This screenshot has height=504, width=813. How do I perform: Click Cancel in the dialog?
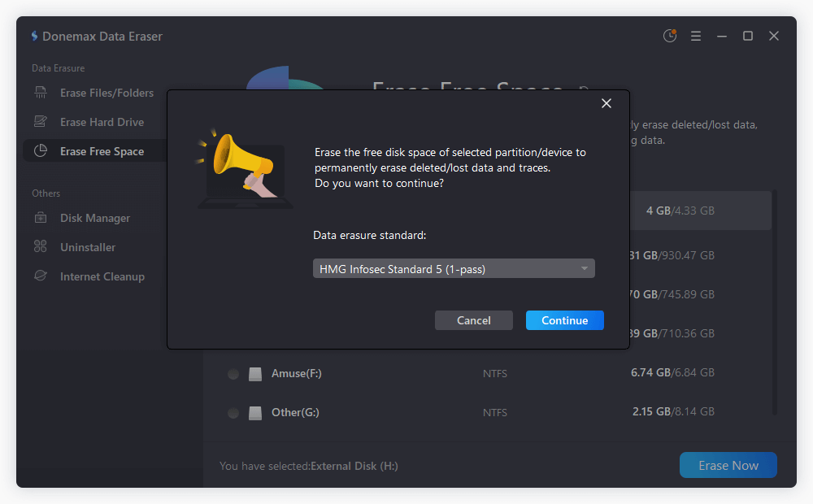[x=474, y=320]
